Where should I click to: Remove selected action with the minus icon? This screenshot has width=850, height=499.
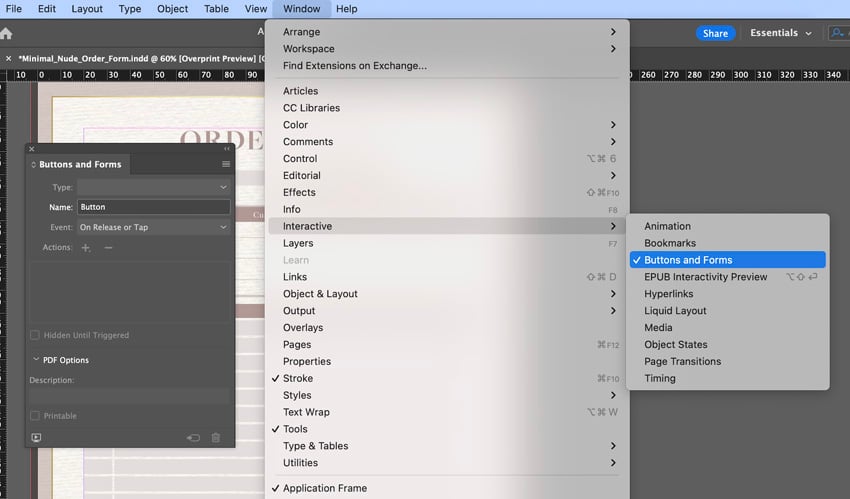click(x=108, y=248)
